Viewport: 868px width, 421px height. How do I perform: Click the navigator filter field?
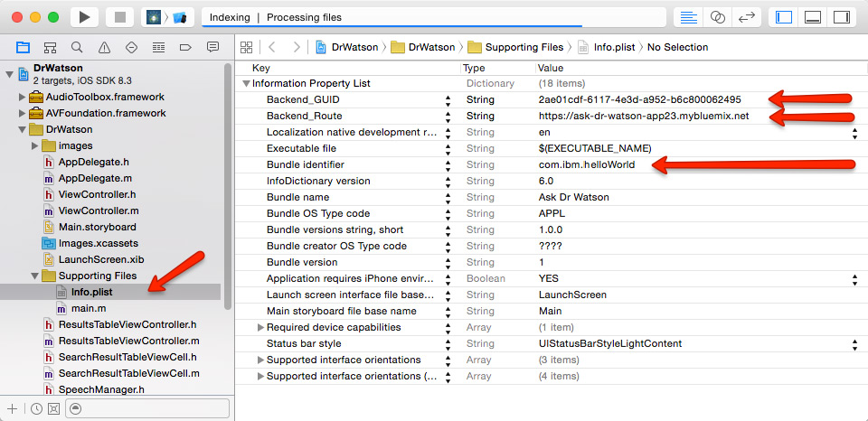(147, 409)
